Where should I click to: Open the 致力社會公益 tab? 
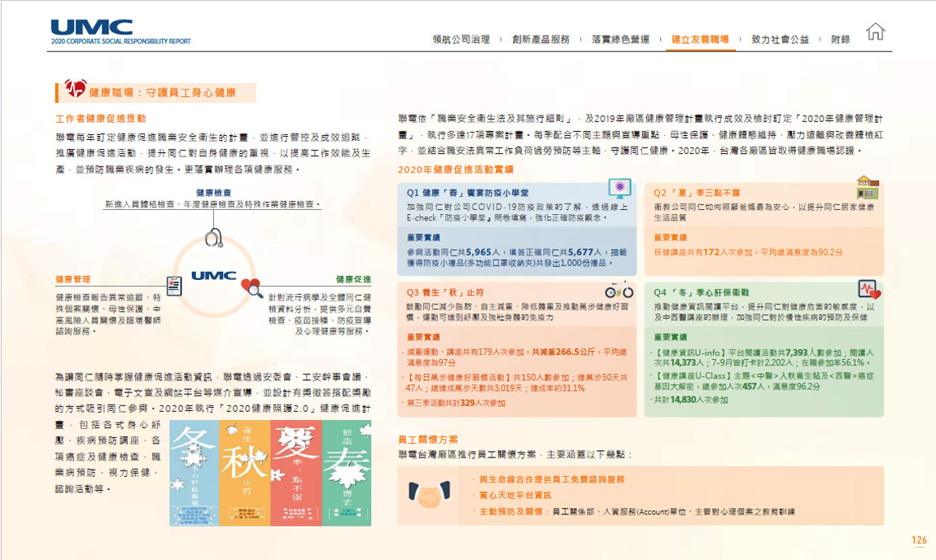[x=780, y=39]
